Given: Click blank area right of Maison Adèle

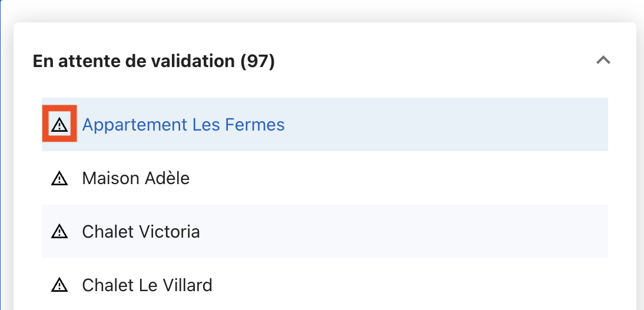Looking at the screenshot, I should [x=400, y=178].
